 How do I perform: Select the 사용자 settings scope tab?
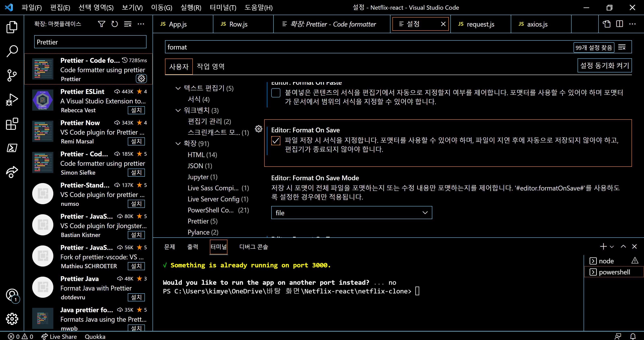(x=179, y=67)
